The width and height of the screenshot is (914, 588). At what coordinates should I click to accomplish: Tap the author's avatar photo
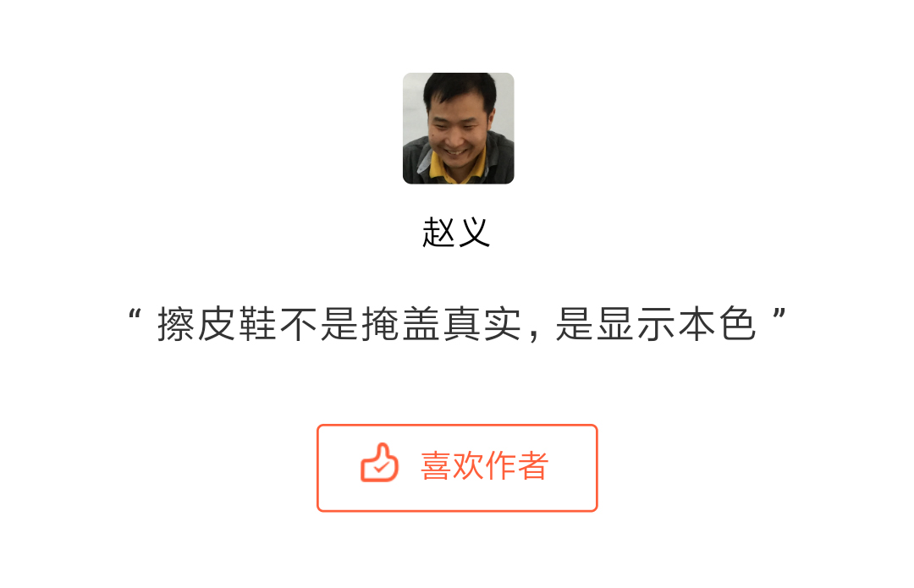pos(458,129)
